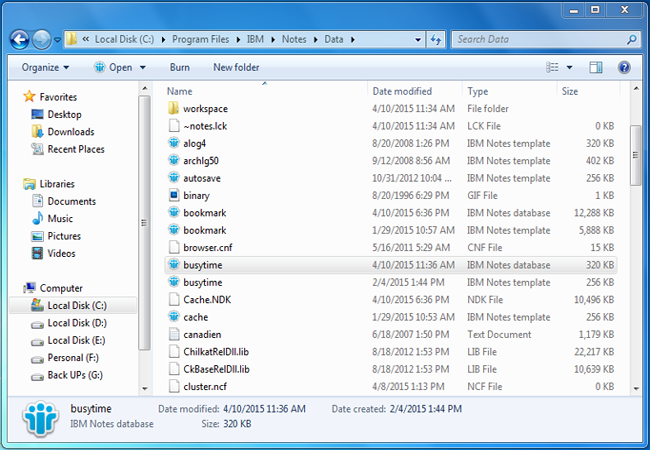Select the busytime IBM Notes database file
The height and width of the screenshot is (450, 650).
[203, 265]
